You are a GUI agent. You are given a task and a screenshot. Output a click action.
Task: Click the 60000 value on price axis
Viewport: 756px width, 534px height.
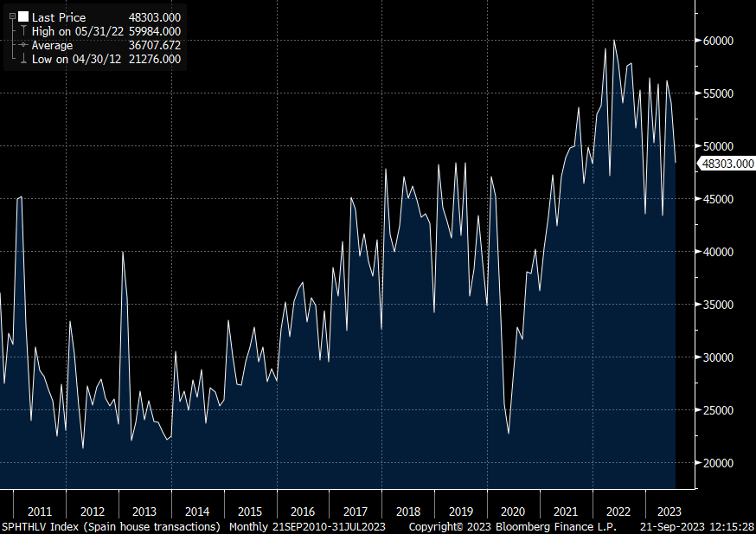point(716,41)
